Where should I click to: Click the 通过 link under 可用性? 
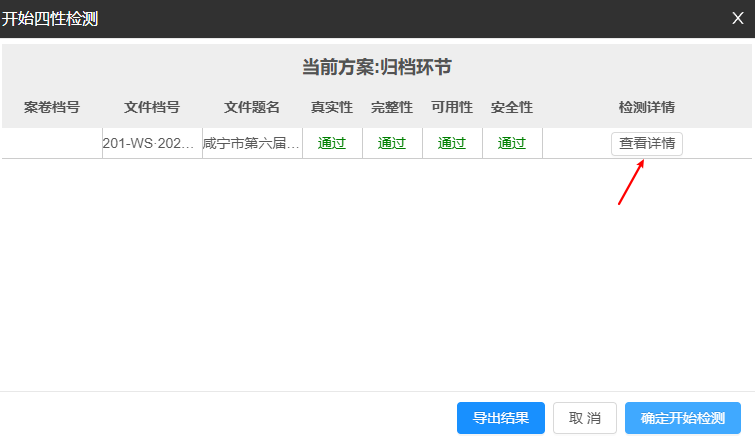(x=452, y=143)
